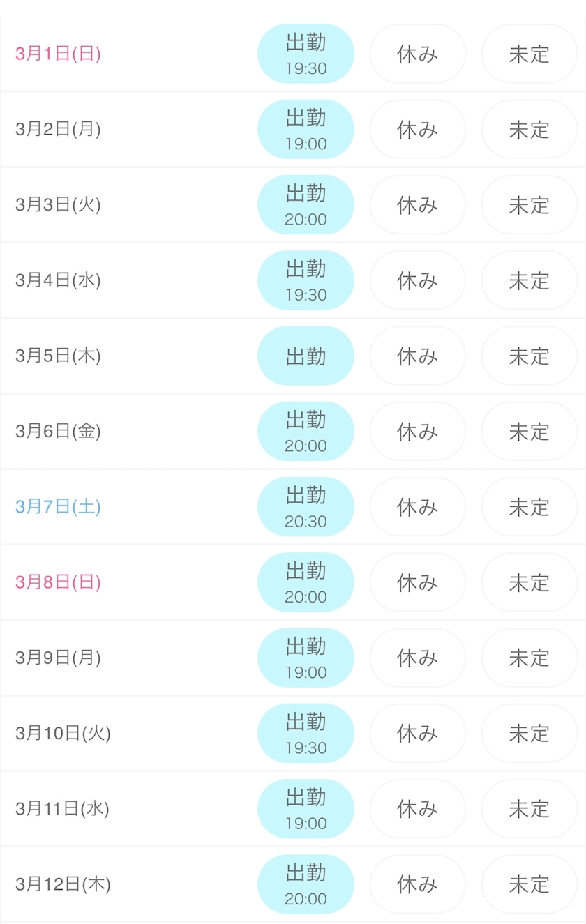Set 3月8日(日) to 未定
Image resolution: width=586 pixels, height=924 pixels.
coord(529,582)
